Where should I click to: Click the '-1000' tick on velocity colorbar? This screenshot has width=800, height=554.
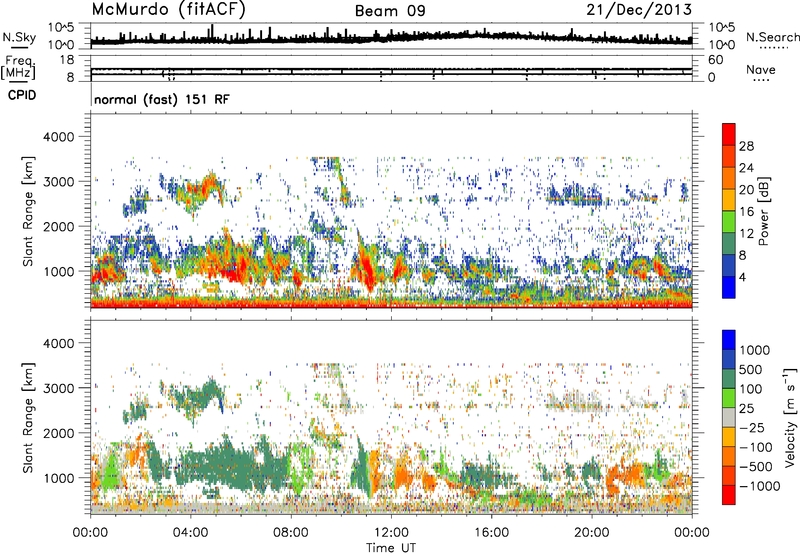tap(760, 486)
